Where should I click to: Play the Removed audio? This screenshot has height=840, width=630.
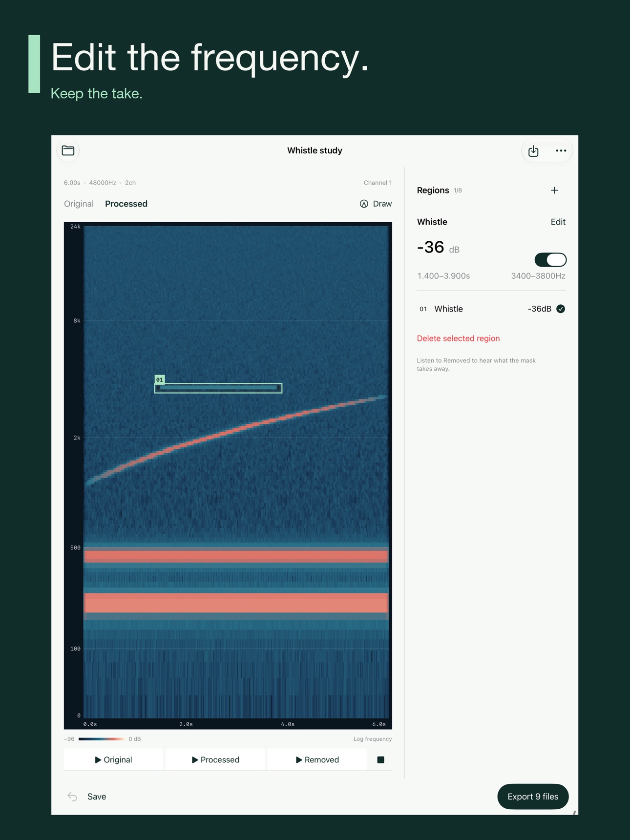click(x=317, y=759)
